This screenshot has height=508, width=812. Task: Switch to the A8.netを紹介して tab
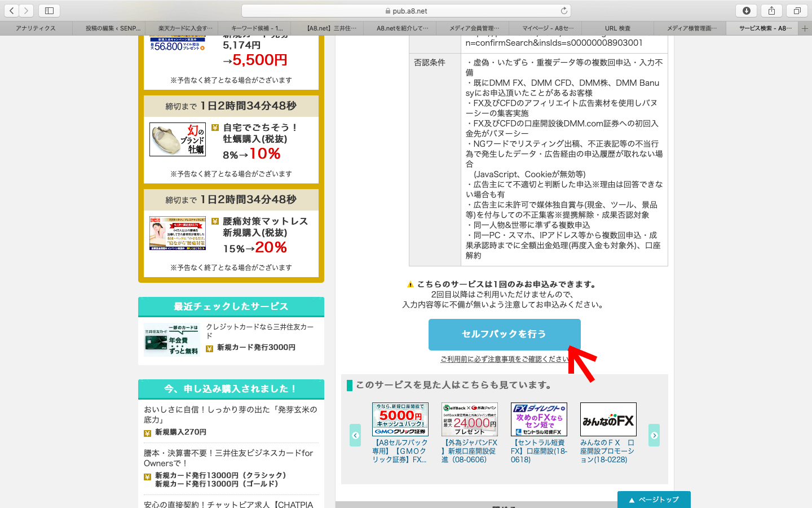point(400,28)
